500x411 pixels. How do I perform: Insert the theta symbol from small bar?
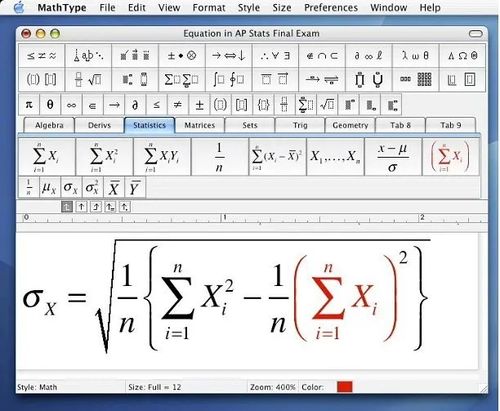(50, 105)
